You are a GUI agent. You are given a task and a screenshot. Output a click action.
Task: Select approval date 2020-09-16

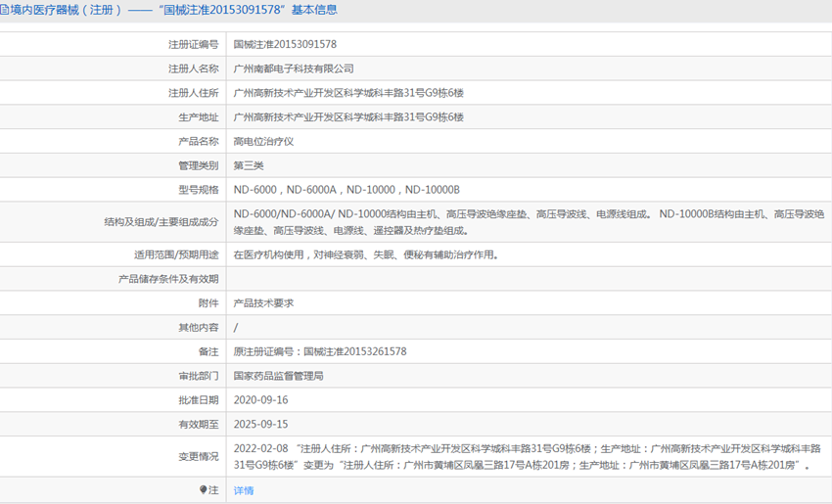point(260,400)
